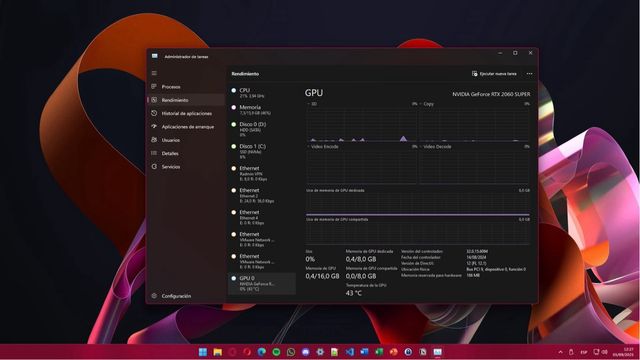Toggle the hamburger navigation menu
Image resolution: width=640 pixels, height=360 pixels.
pos(154,73)
